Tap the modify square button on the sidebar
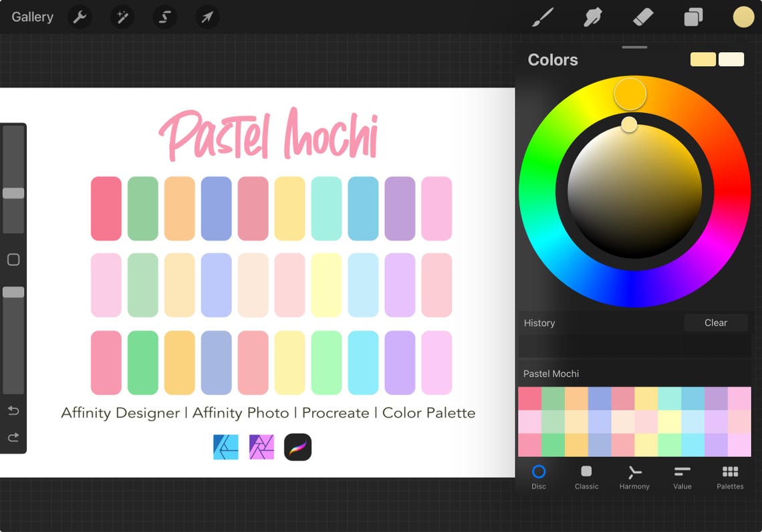 (x=13, y=259)
